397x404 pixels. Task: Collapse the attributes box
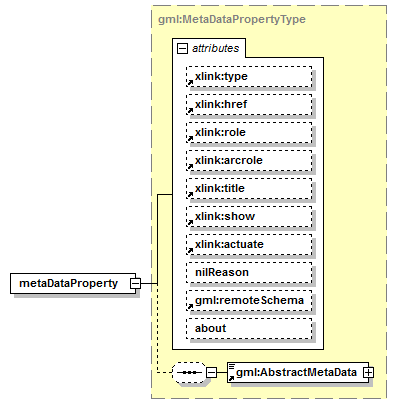coord(182,49)
